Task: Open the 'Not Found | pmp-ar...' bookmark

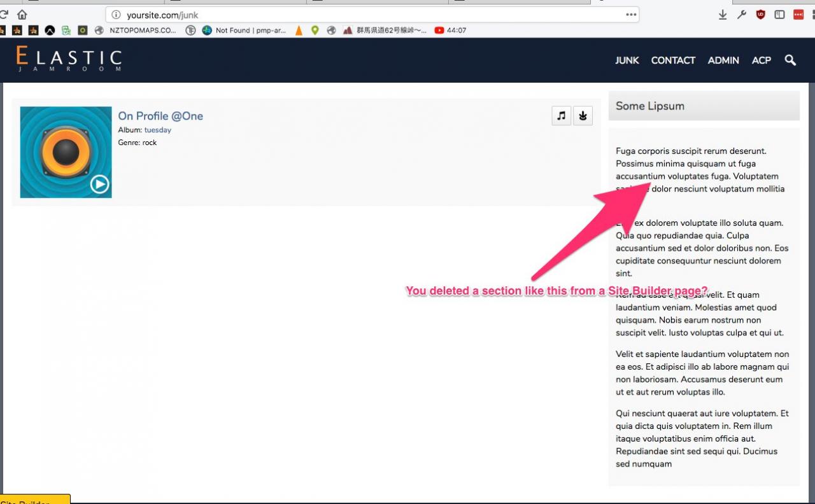Action: [x=244, y=30]
